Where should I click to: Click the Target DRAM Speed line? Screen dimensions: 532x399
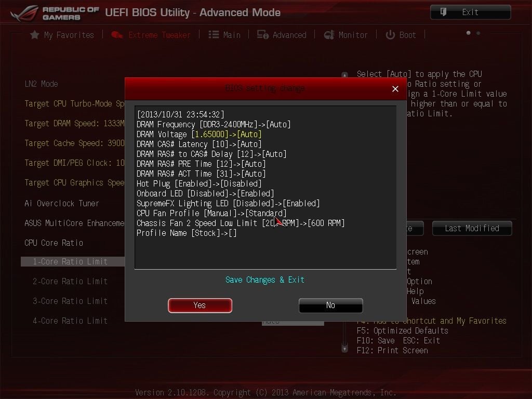(x=74, y=124)
